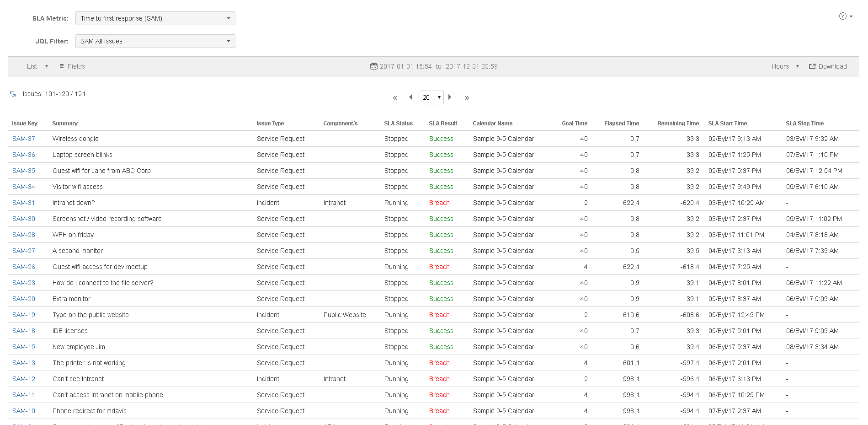This screenshot has height=425, width=868.
Task: Open issue SAM-31 Intranet down
Action: (24, 203)
